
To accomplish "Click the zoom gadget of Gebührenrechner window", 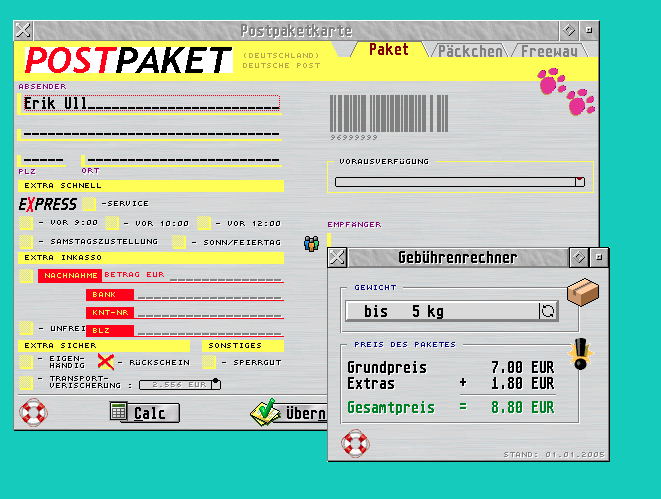I will 579,258.
